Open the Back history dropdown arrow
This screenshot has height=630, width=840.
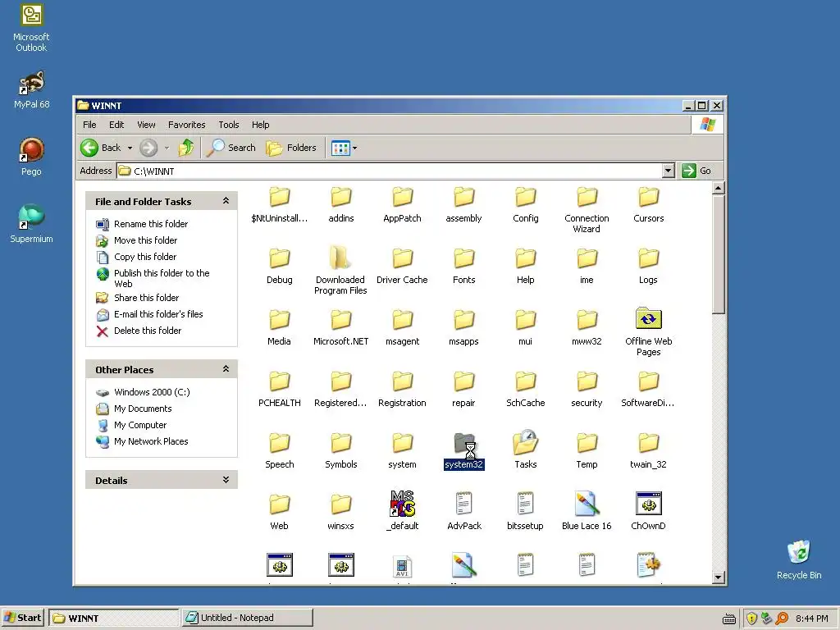coord(130,148)
